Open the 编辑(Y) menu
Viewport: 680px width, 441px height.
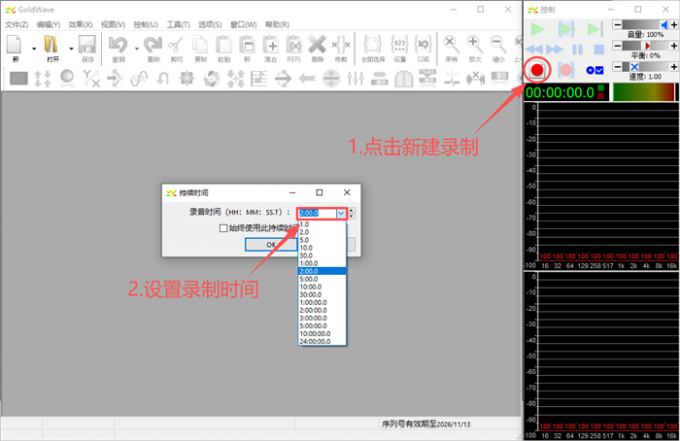click(x=48, y=24)
